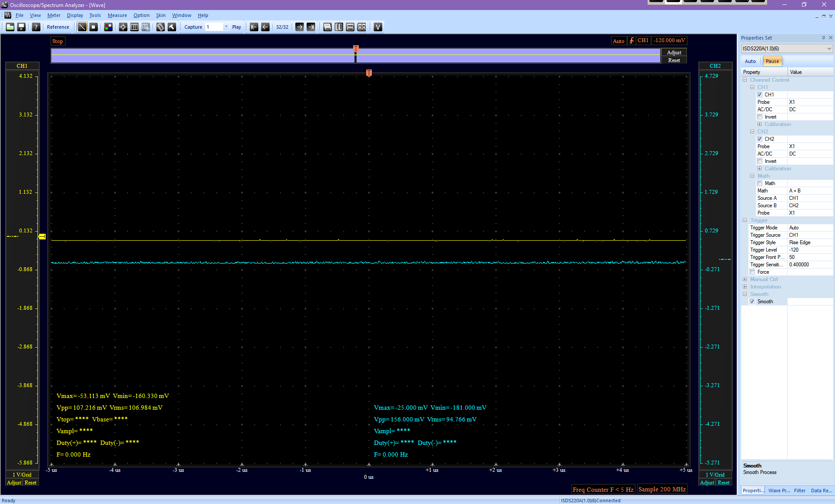
Task: Click the application logo icon beside File
Action: tap(8, 15)
